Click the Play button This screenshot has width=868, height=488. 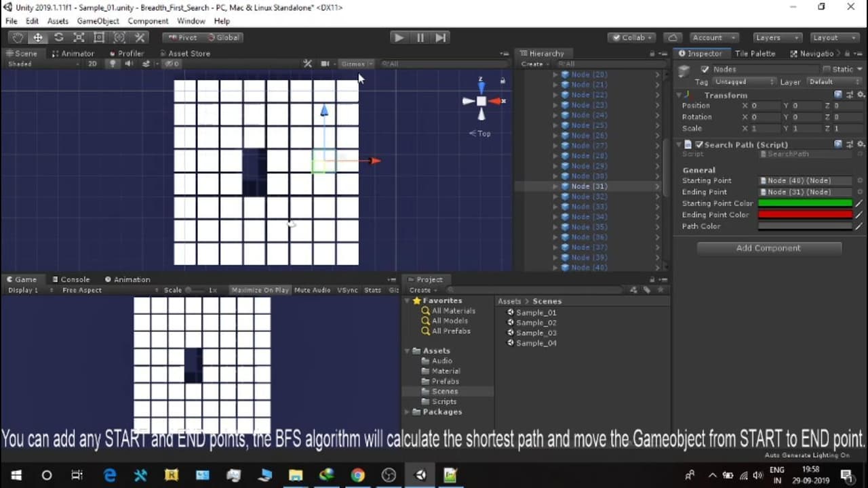click(x=399, y=37)
